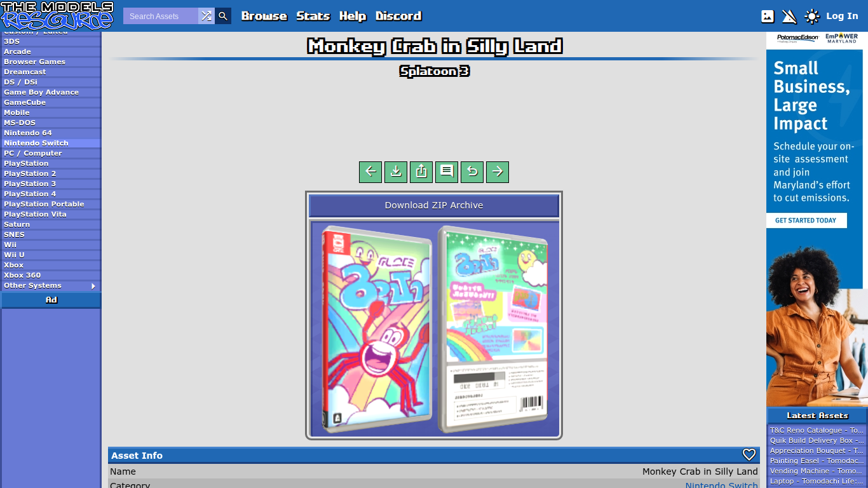Select Mobile in the systems sidebar
This screenshot has height=488, width=868.
coord(51,112)
